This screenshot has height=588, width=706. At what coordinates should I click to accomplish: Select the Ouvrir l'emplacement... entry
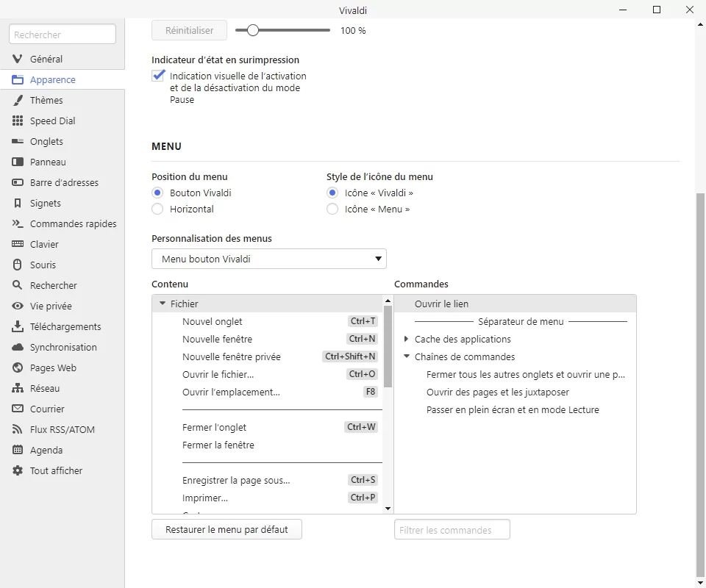[x=268, y=392]
